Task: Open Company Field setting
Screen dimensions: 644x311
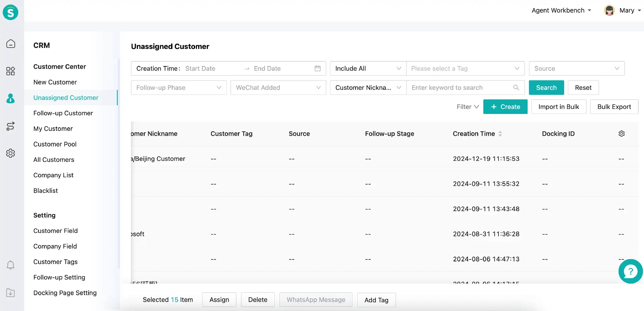Action: 55,246
